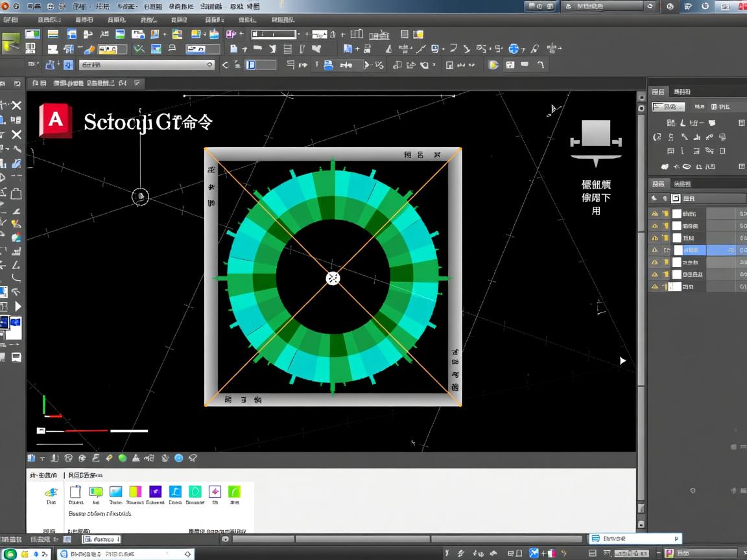Click the red AutoCAD logo icon
The width and height of the screenshot is (747, 560).
(x=55, y=121)
